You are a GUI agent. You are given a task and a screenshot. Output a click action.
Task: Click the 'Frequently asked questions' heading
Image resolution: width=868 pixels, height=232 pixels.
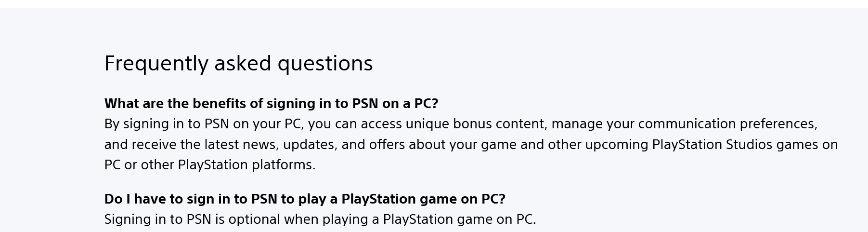coord(238,64)
